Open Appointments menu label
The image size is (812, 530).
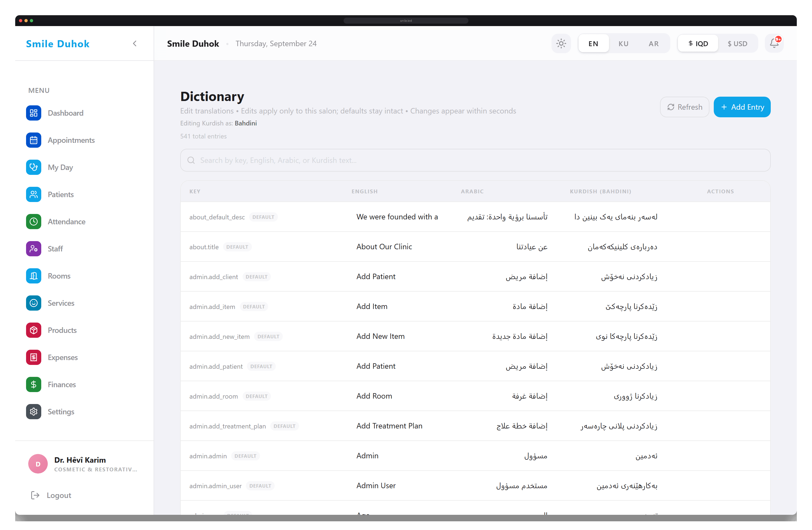71,140
